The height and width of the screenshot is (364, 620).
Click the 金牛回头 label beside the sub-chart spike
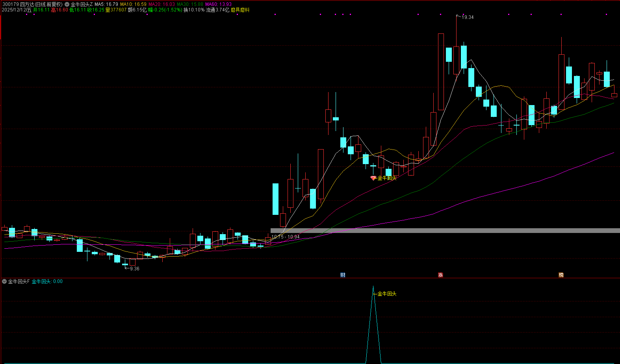point(387,294)
